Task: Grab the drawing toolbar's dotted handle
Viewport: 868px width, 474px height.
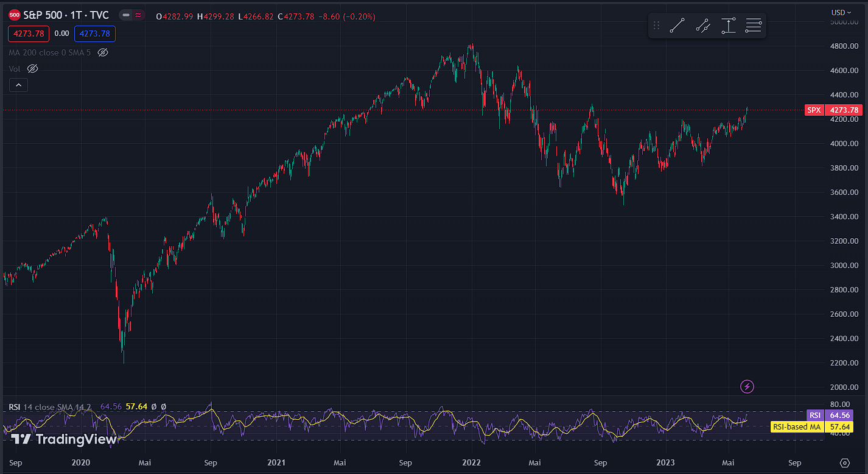Action: click(656, 26)
